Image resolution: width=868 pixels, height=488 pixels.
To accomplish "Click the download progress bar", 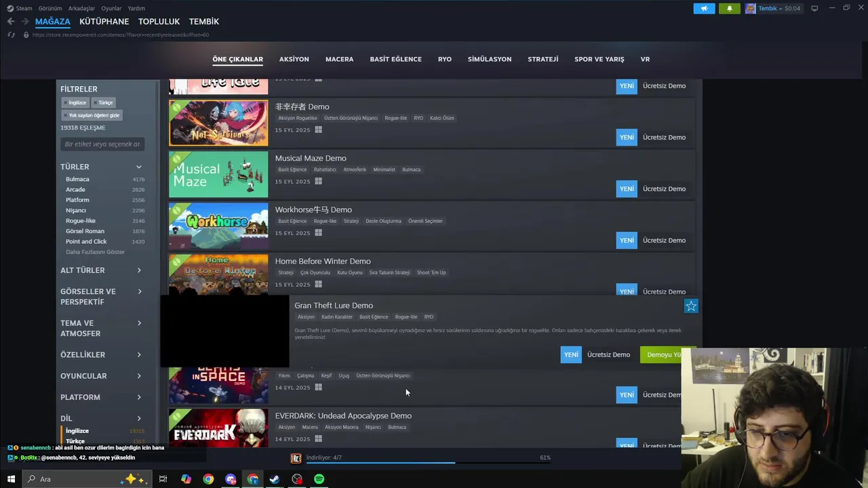I will coord(429,464).
